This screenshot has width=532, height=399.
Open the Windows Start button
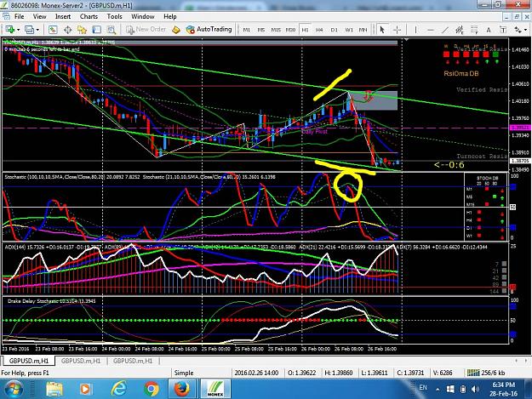(x=13, y=389)
